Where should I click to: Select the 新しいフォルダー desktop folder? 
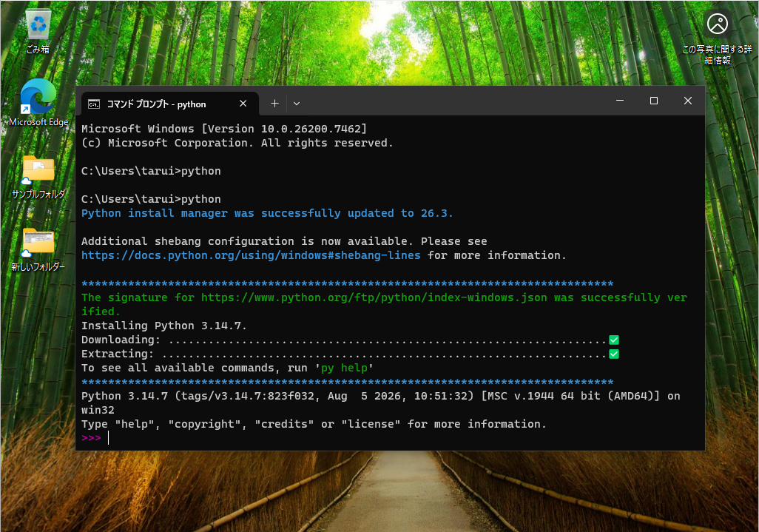pos(38,249)
